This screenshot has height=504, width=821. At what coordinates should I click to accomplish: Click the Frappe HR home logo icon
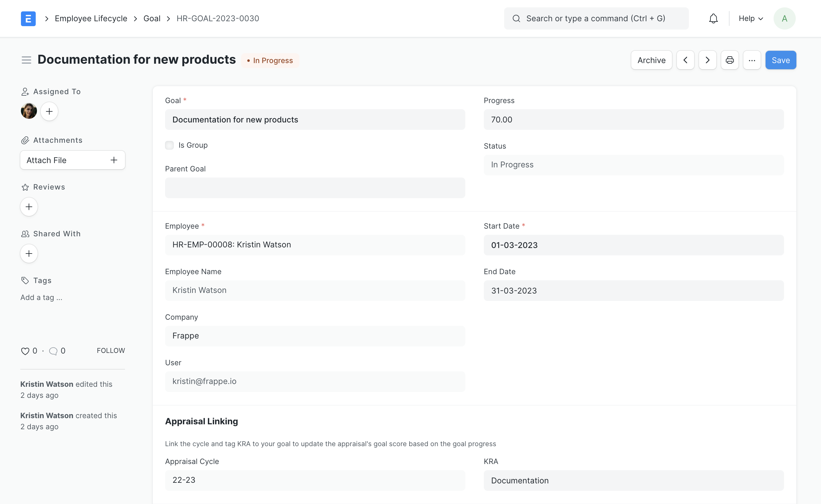[x=28, y=18]
